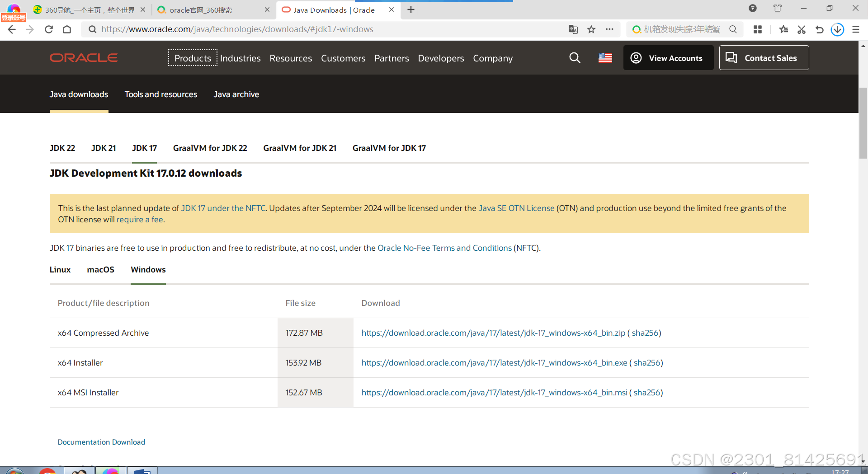
Task: Open the skin changer shirt icon
Action: coord(778,8)
